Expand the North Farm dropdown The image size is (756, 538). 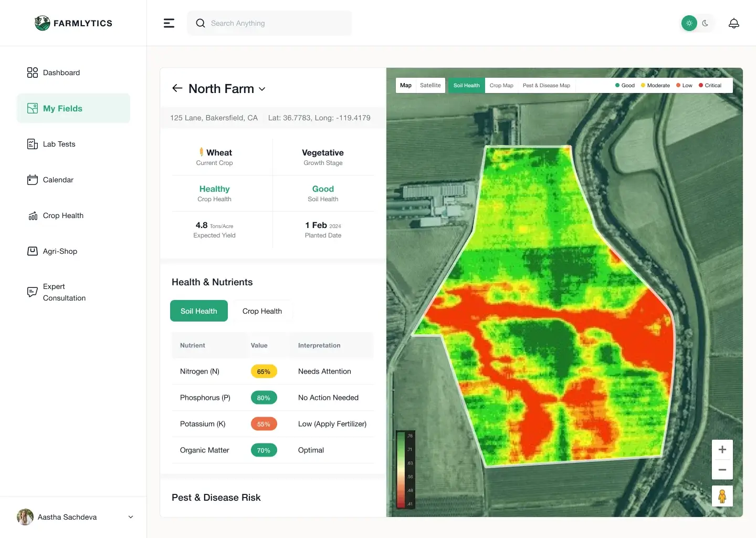click(262, 89)
